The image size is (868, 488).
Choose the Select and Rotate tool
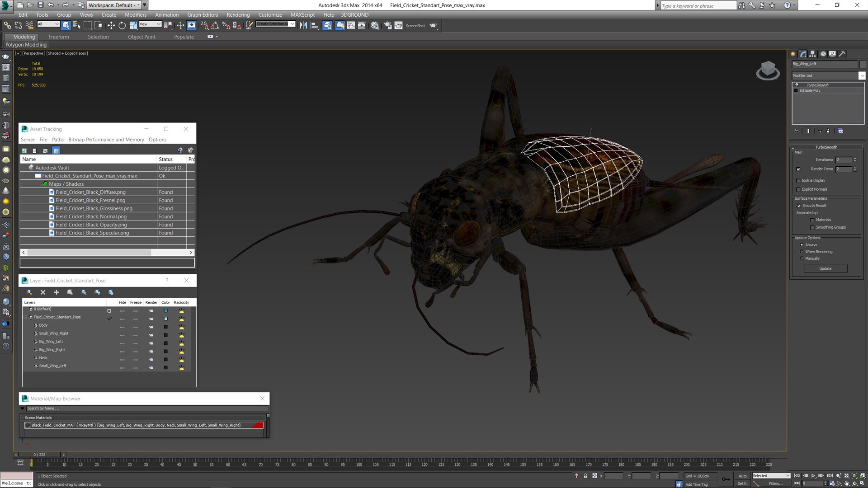(x=122, y=25)
